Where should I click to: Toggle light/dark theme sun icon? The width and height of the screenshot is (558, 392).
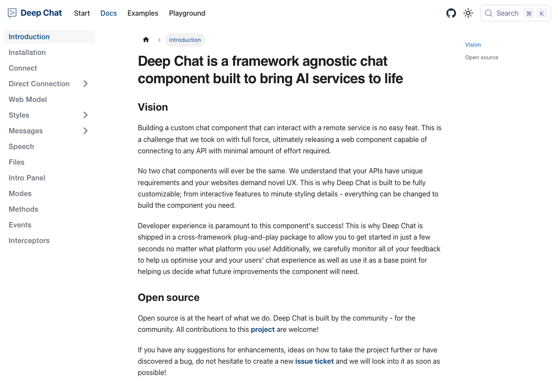tap(468, 13)
